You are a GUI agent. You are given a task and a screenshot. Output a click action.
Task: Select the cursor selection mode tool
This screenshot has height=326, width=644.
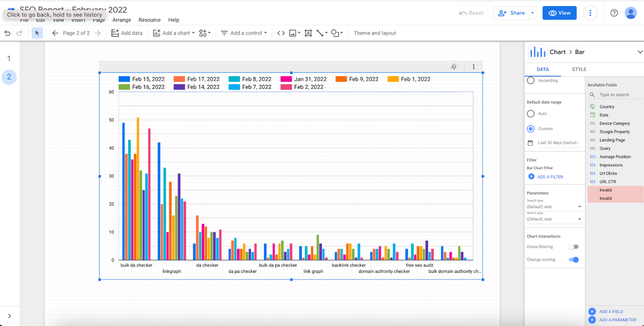pyautogui.click(x=37, y=33)
